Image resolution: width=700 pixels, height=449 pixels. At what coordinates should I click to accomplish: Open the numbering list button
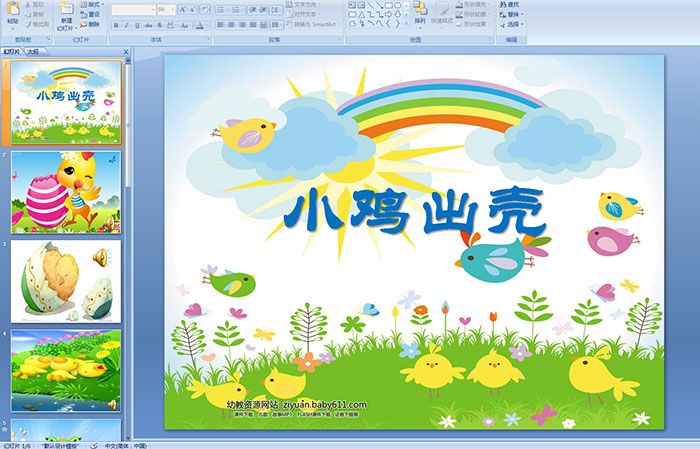pos(238,9)
